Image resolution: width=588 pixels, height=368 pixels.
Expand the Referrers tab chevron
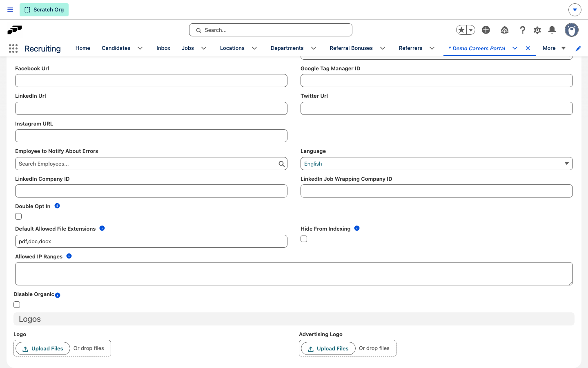(432, 48)
